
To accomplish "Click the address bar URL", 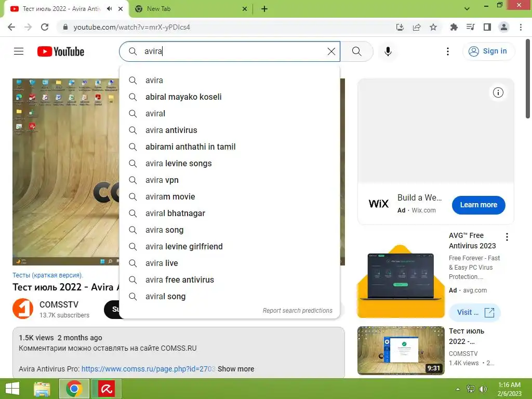I will [131, 27].
